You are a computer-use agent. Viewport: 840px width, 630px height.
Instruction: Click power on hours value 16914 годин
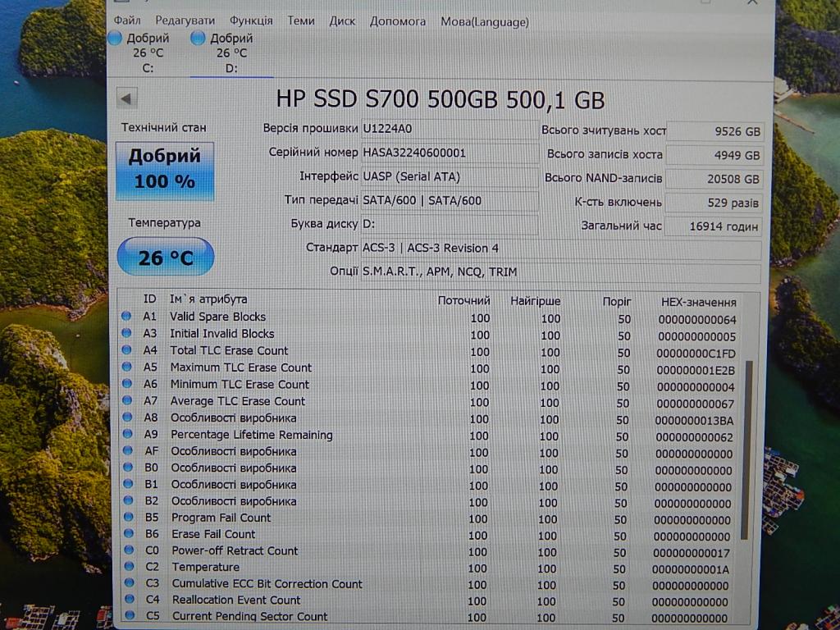(713, 226)
